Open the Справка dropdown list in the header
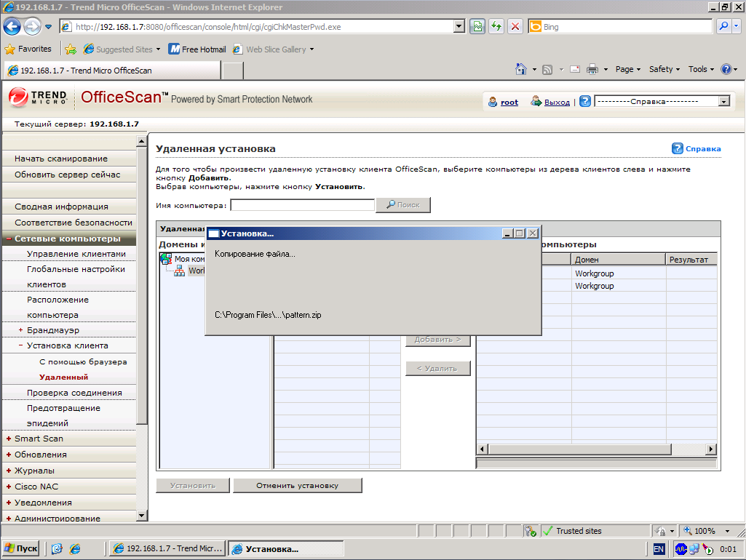Screen dimensions: 746x560 click(663, 101)
